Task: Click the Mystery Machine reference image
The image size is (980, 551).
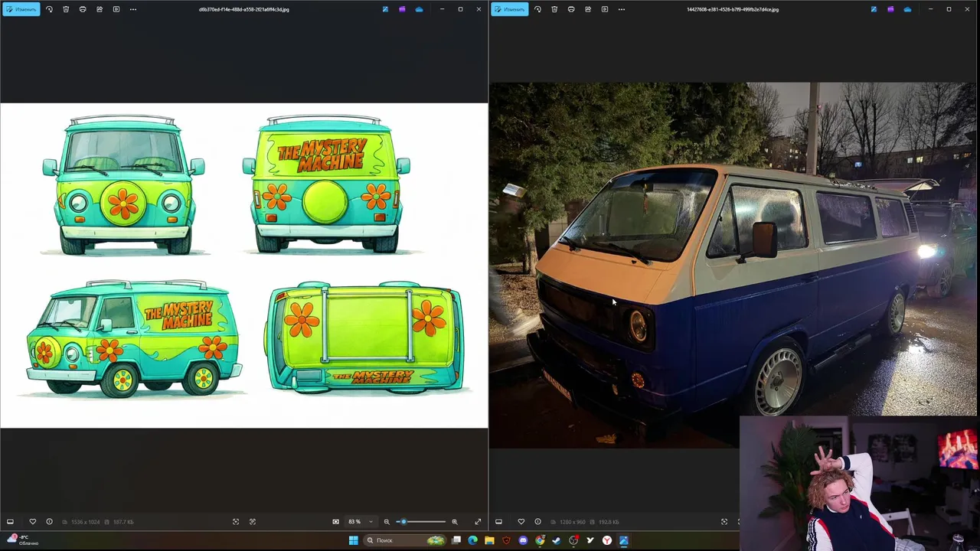Action: point(243,266)
